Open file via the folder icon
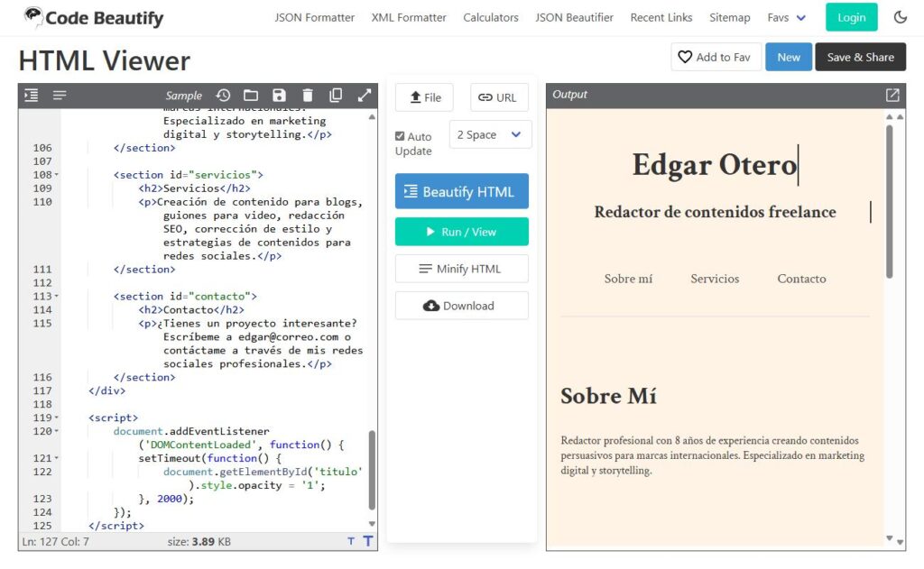 pyautogui.click(x=251, y=95)
